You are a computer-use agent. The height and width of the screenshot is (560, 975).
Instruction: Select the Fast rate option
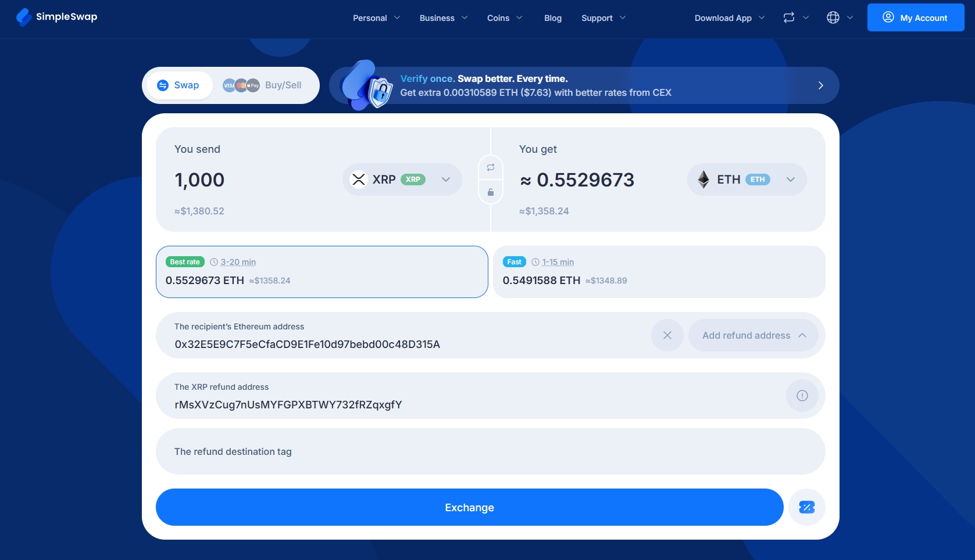(x=659, y=272)
